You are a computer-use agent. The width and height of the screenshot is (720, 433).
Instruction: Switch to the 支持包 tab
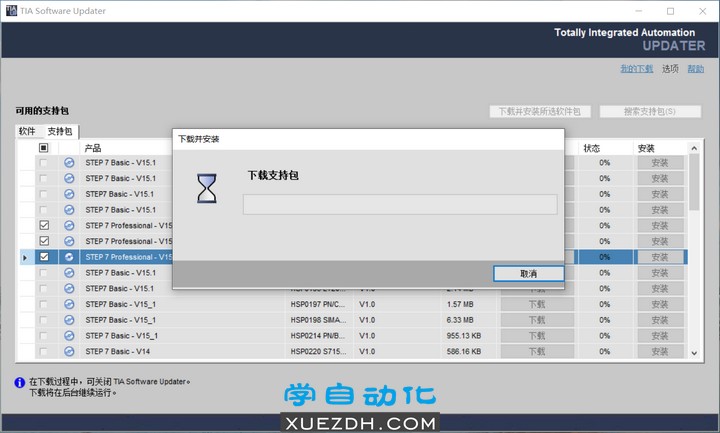60,131
